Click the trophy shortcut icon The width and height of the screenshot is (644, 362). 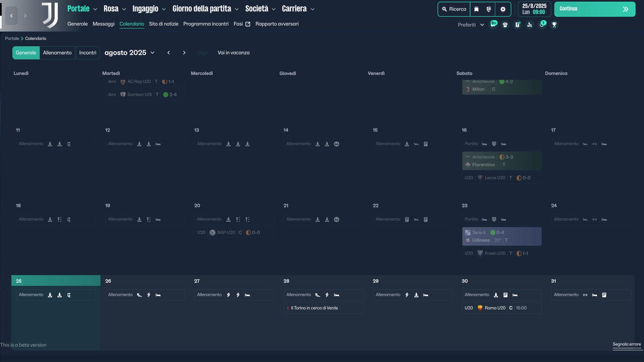[x=554, y=25]
